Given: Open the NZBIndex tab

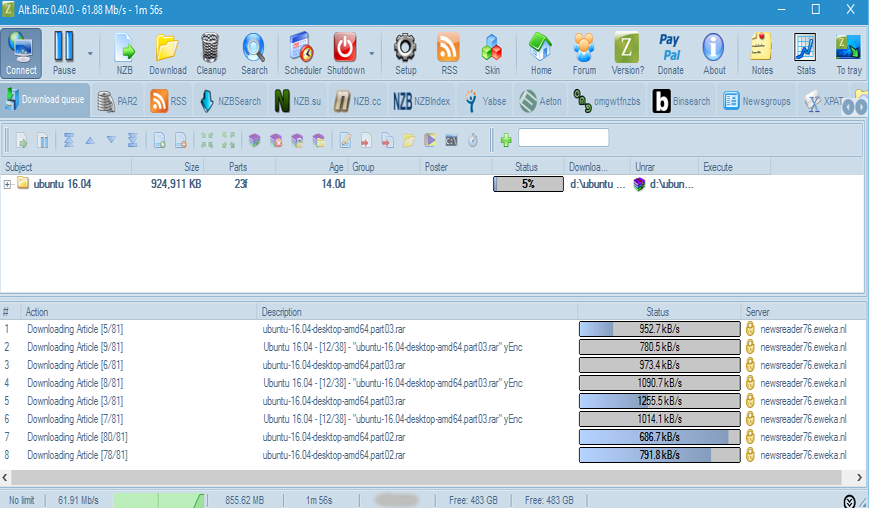Looking at the screenshot, I should click(422, 101).
